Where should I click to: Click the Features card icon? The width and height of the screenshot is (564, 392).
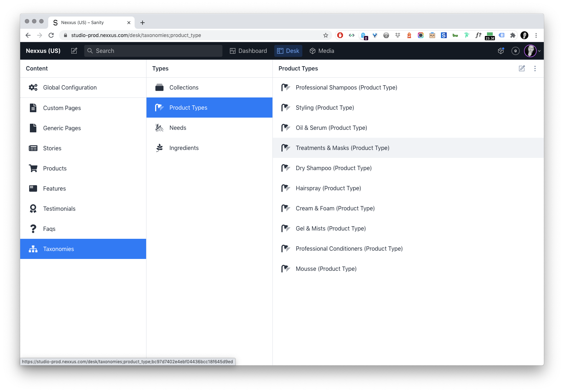click(33, 188)
